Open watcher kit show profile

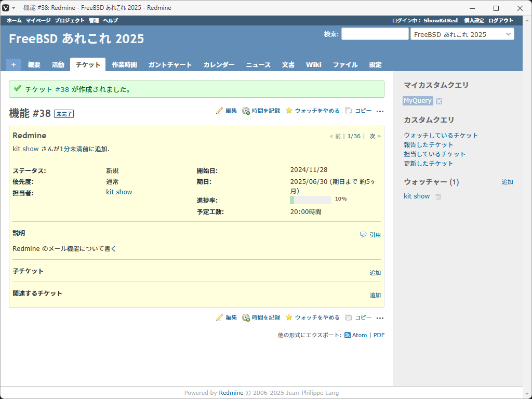click(417, 196)
